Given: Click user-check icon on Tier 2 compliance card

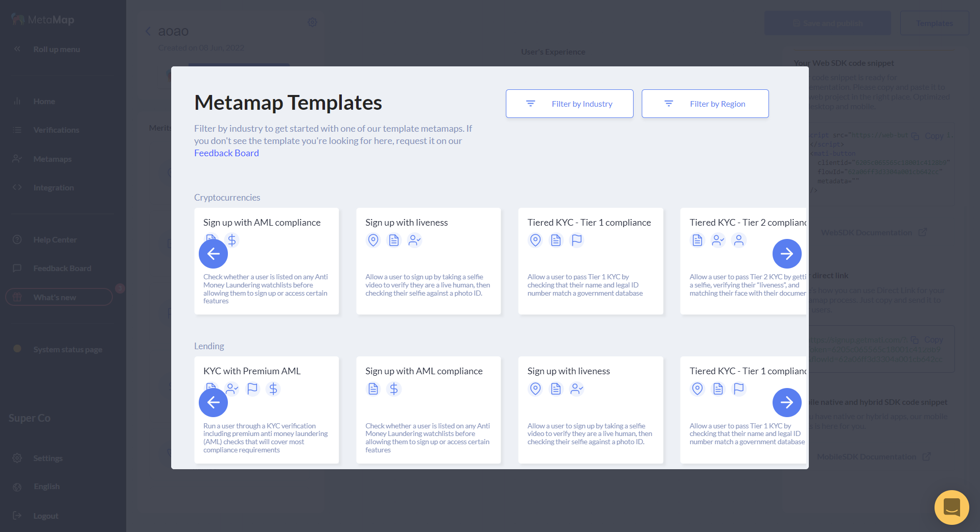Looking at the screenshot, I should tap(718, 240).
